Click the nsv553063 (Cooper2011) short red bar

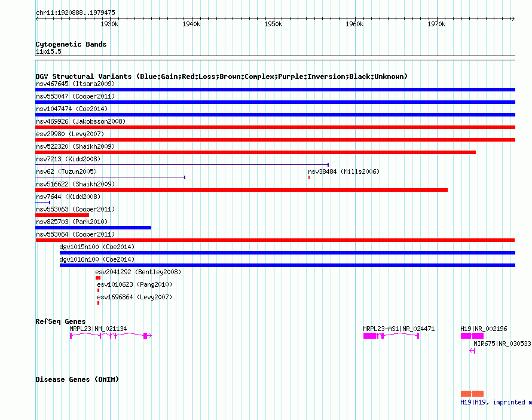pyautogui.click(x=62, y=215)
